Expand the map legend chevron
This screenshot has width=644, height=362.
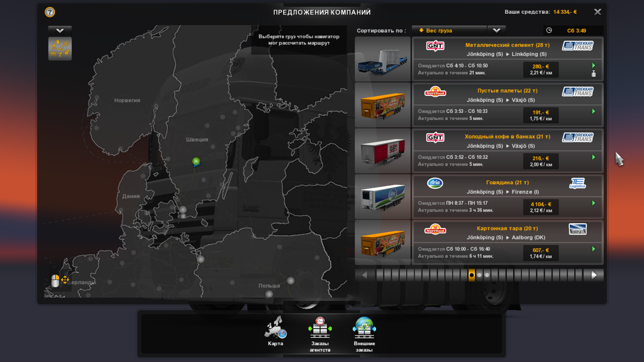(x=60, y=30)
